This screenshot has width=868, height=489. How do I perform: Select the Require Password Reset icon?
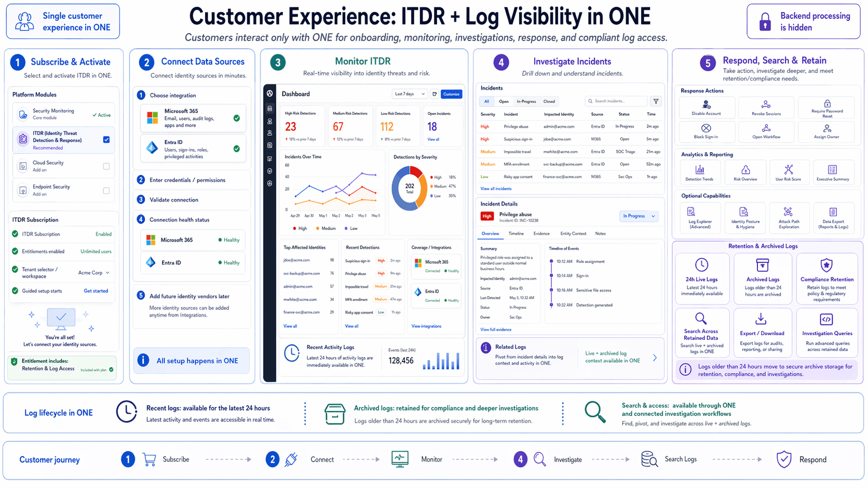click(x=827, y=103)
